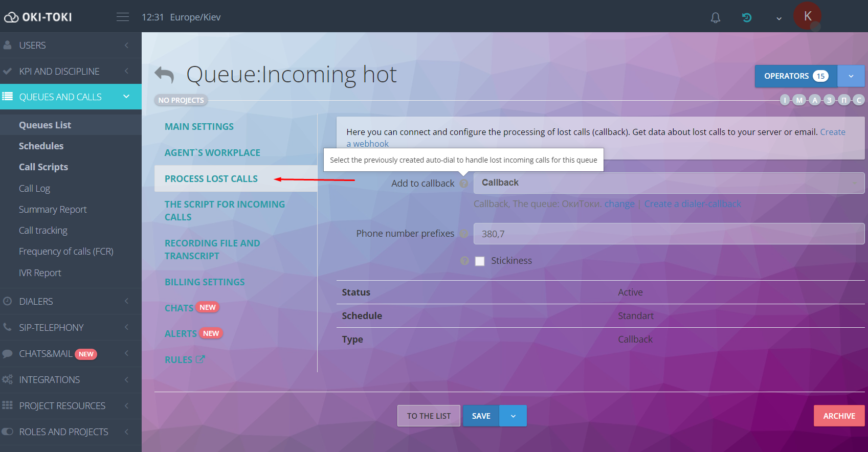Click the help icon beside Stickiness
Viewport: 868px width, 452px height.
click(464, 261)
